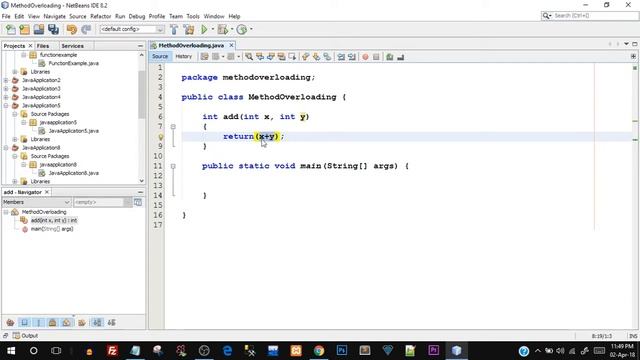Close the MethodOverloading.java editor tab

(x=231, y=45)
